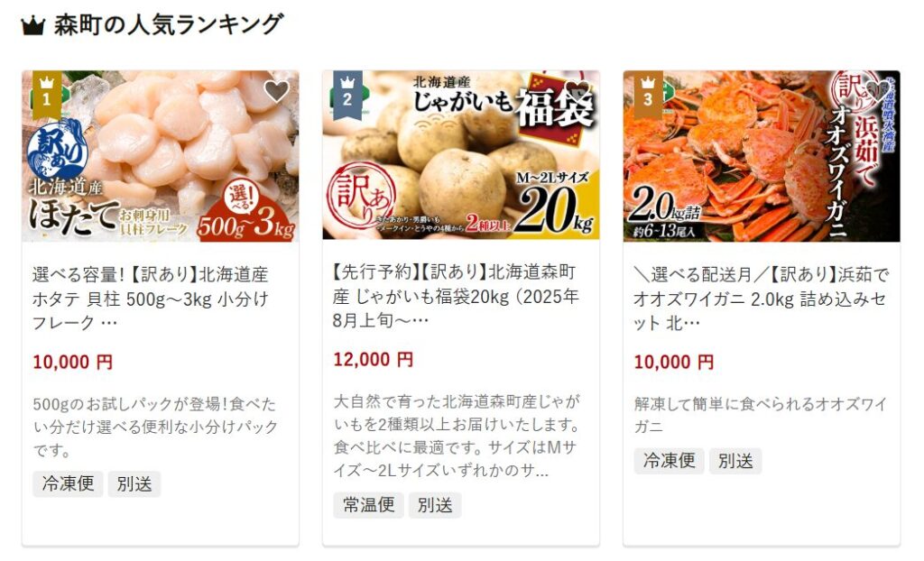Click the bronze rank 3 crown badge

(x=648, y=95)
